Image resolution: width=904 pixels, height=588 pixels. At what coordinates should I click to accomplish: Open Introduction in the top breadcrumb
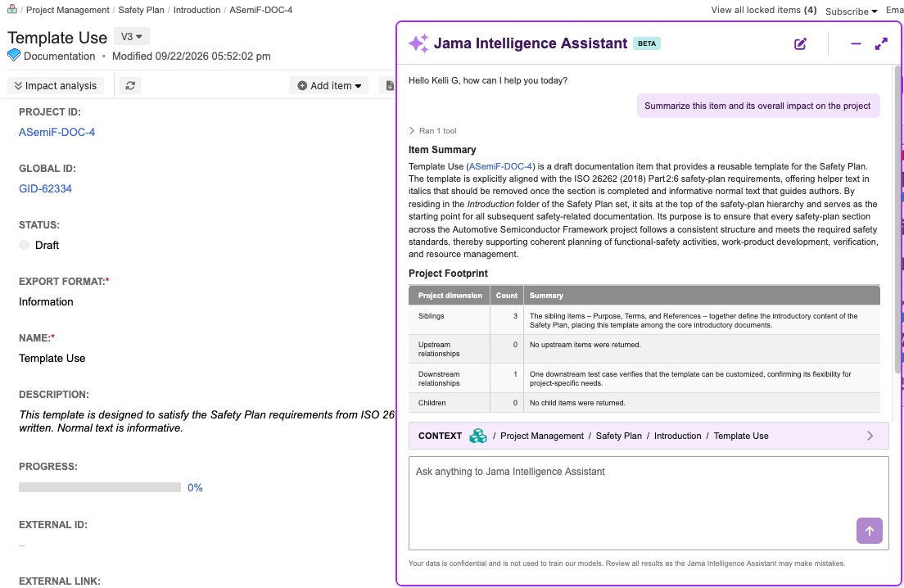[x=197, y=10]
